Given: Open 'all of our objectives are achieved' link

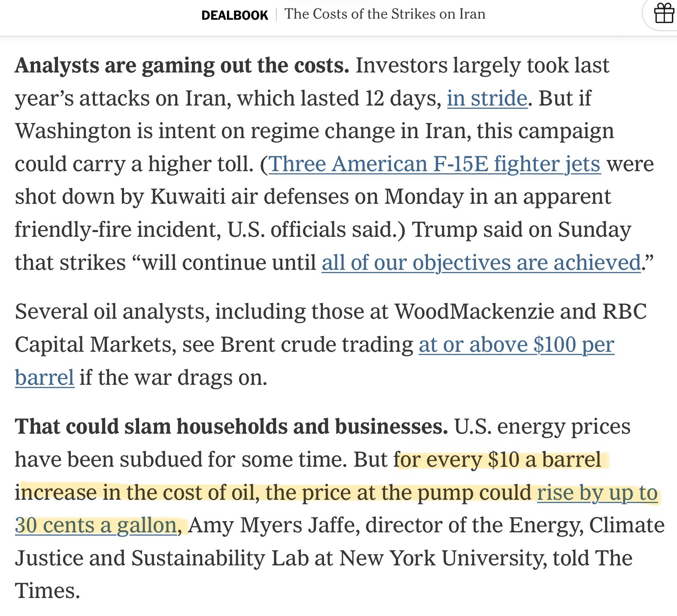Looking at the screenshot, I should point(481,263).
